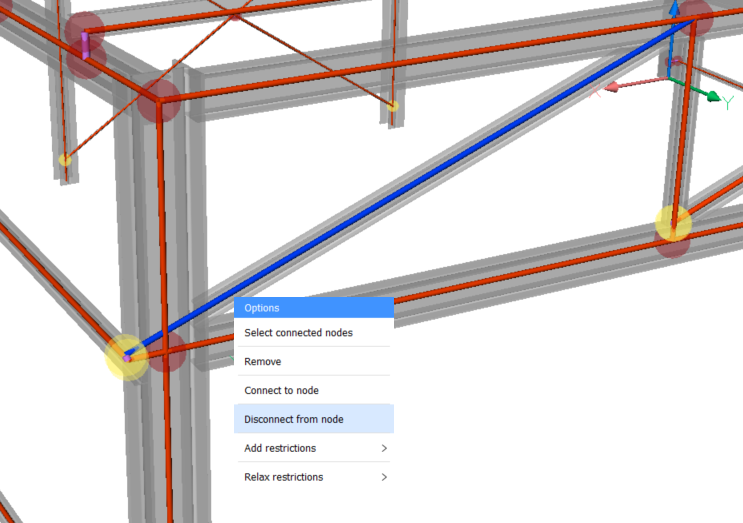Image resolution: width=743 pixels, height=523 pixels.
Task: Click the yellow node at the blue member's lower end
Action: tap(127, 357)
